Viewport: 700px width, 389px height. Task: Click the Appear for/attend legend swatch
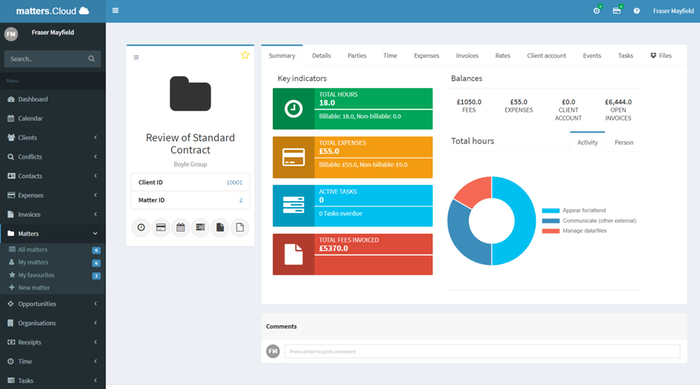coord(550,210)
